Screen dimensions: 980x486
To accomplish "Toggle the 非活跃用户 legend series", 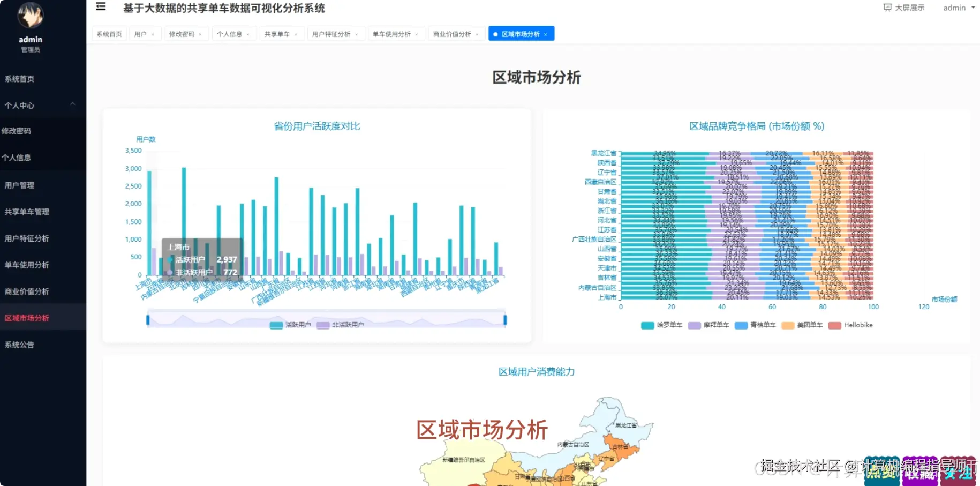I will (340, 325).
